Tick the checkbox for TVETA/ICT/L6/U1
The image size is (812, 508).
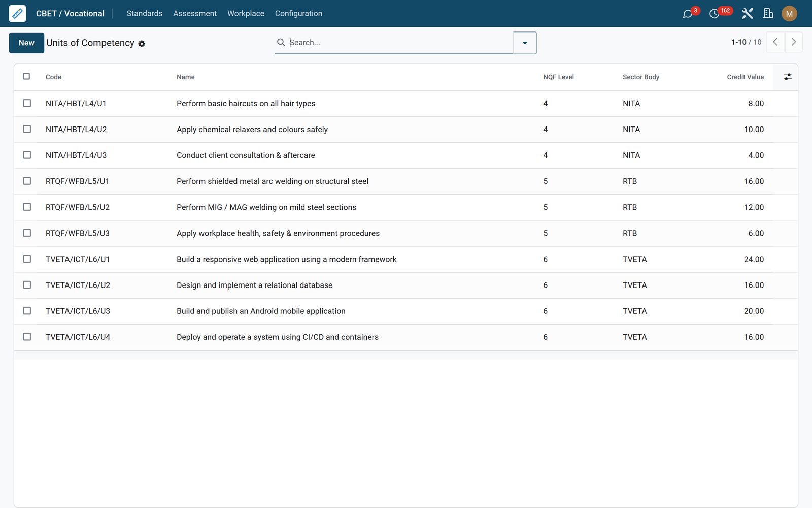click(x=27, y=259)
